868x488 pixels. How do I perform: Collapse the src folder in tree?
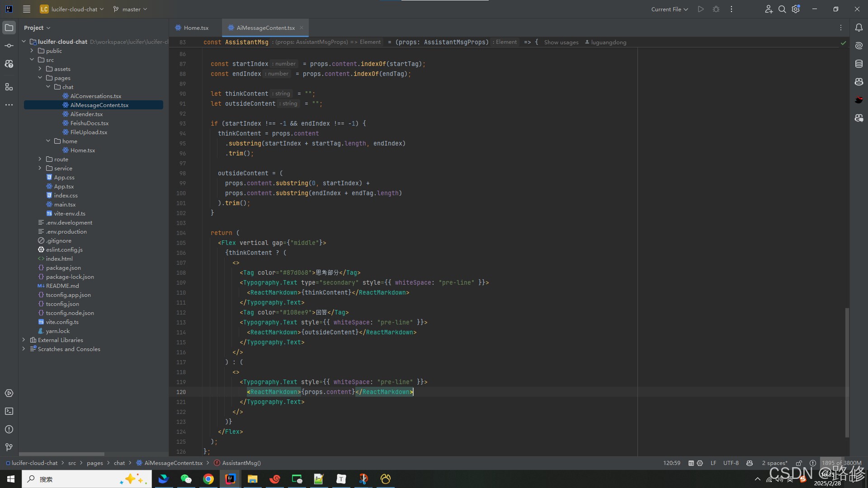tap(32, 60)
